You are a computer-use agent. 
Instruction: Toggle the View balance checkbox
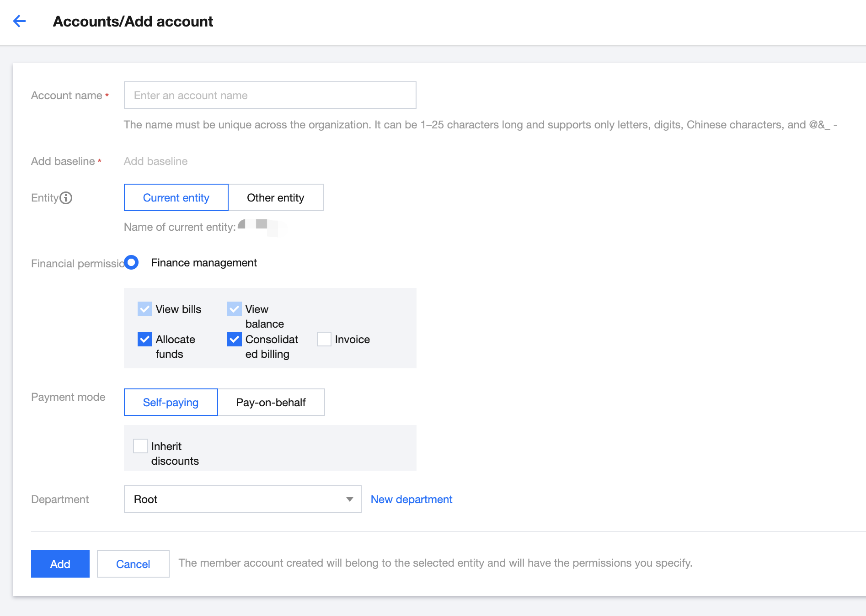[x=235, y=309]
